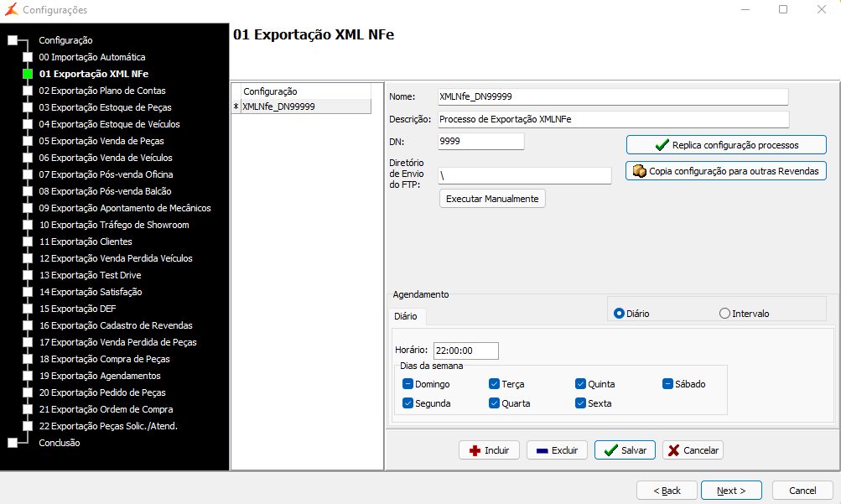Click the green check icon on Salvar
The width and height of the screenshot is (841, 504).
[610, 450]
